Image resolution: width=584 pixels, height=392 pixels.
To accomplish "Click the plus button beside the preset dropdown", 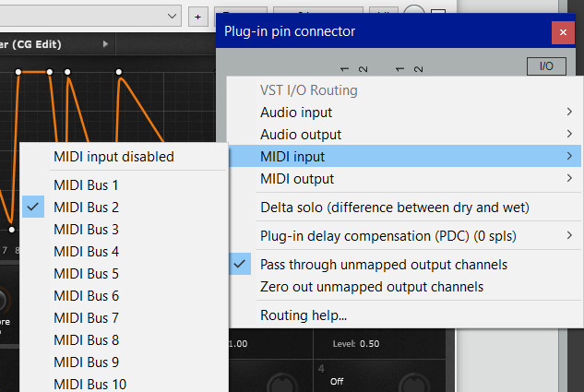I will tap(197, 17).
